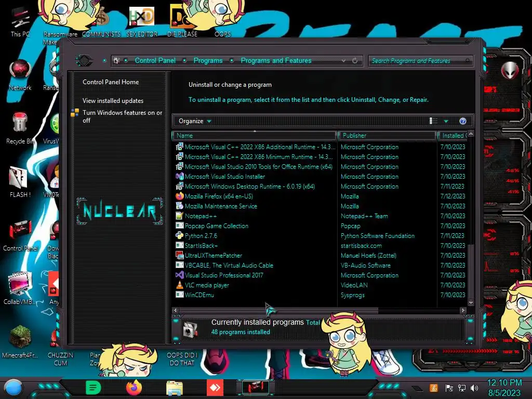Screen dimensions: 532x399
Task: Open Turn Windows features on or off
Action: pos(122,116)
